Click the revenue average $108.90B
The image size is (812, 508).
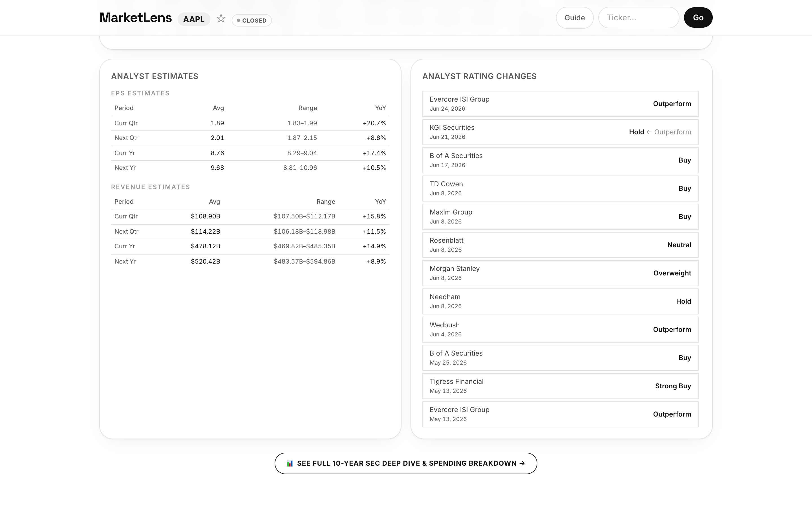205,216
